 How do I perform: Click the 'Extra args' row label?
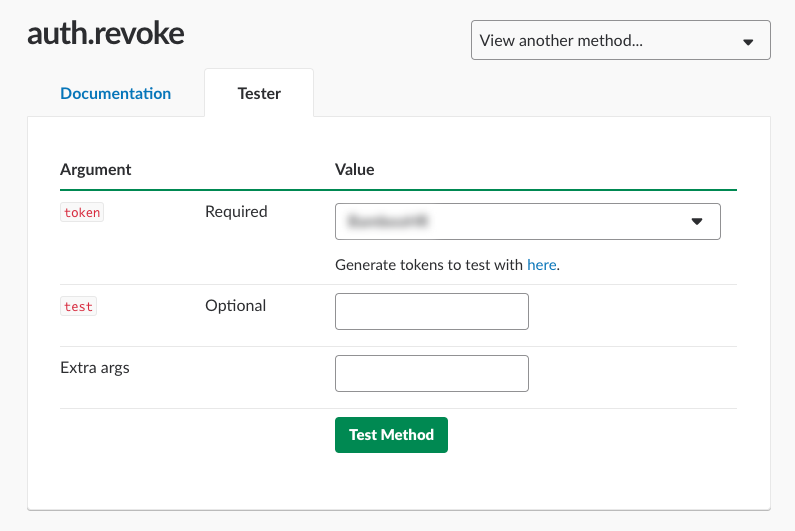click(95, 367)
